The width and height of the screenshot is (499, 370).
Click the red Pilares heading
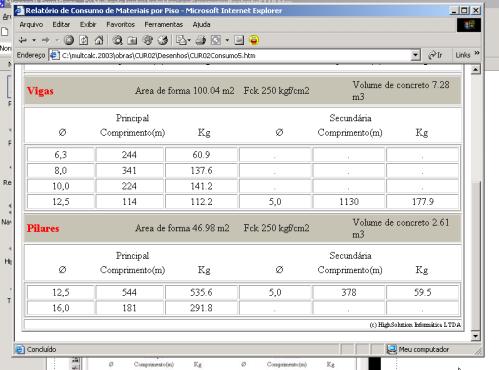(x=43, y=228)
